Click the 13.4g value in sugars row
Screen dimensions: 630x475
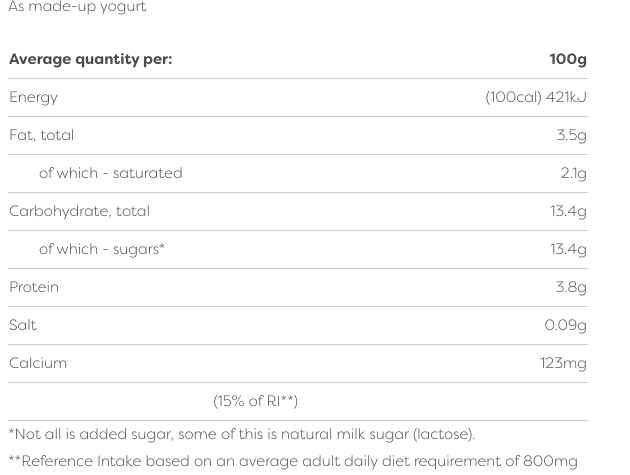[x=568, y=249]
